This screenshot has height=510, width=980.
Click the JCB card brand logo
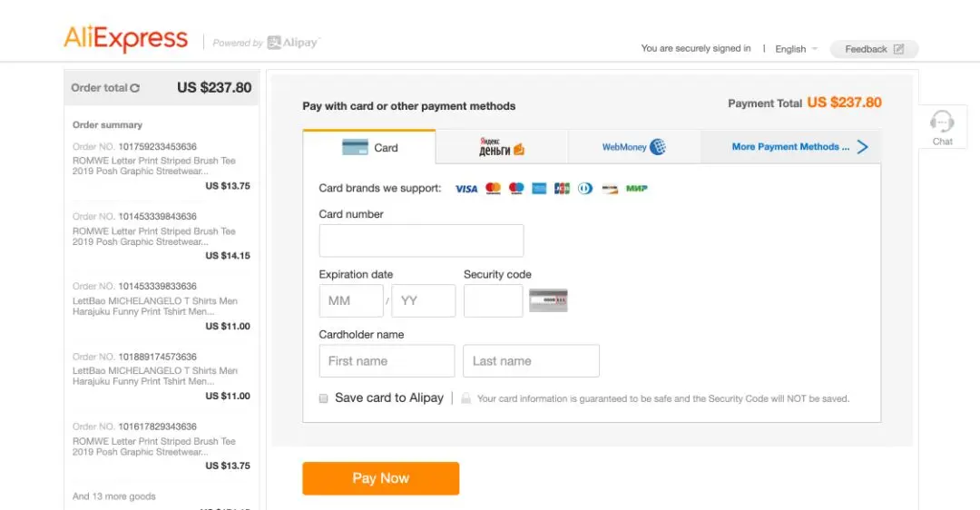[x=562, y=188]
